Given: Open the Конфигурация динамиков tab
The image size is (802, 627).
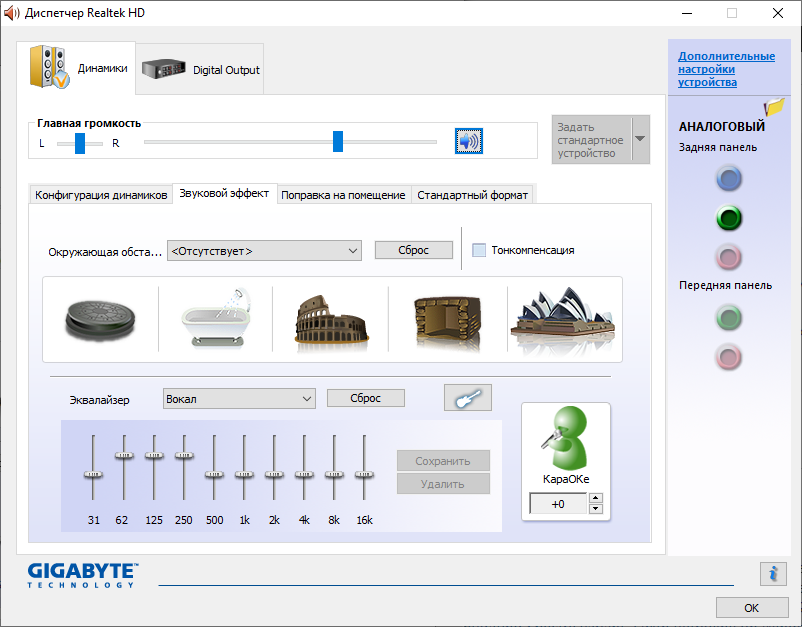Looking at the screenshot, I should (101, 195).
